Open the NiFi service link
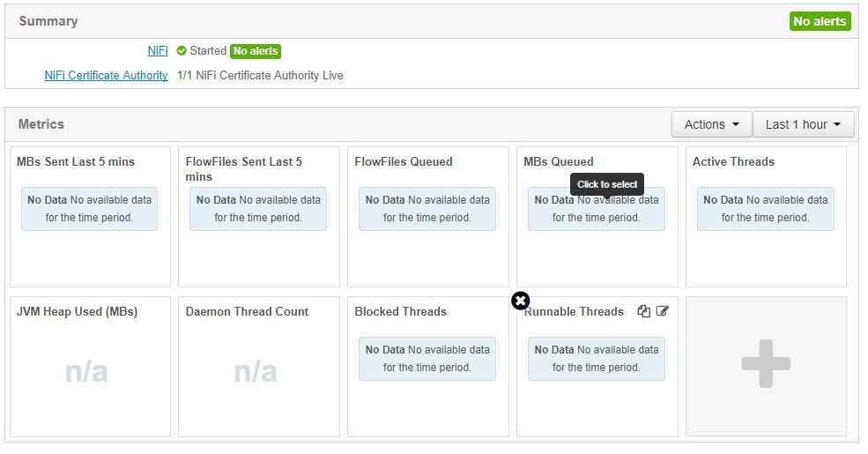868x454 pixels. pos(158,50)
